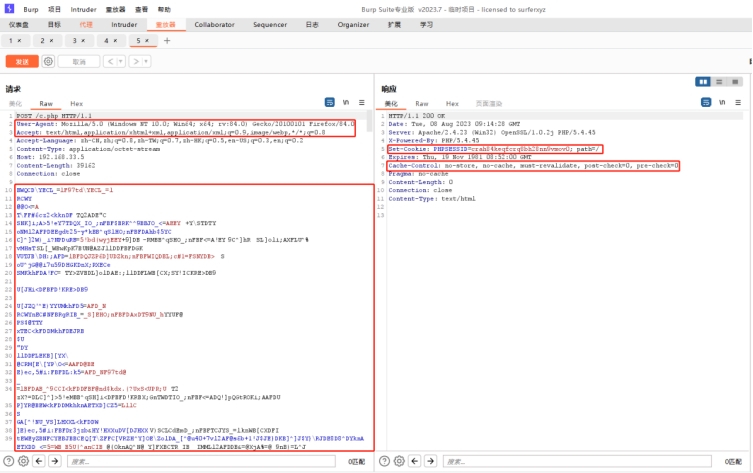
Task: Open Repeater settings gear next to Send
Action: click(49, 62)
